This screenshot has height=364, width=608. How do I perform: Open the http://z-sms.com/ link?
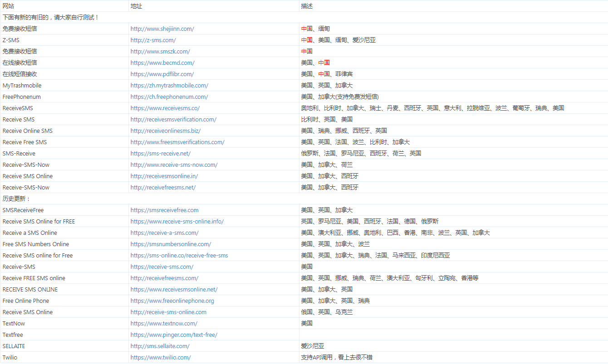coord(153,40)
